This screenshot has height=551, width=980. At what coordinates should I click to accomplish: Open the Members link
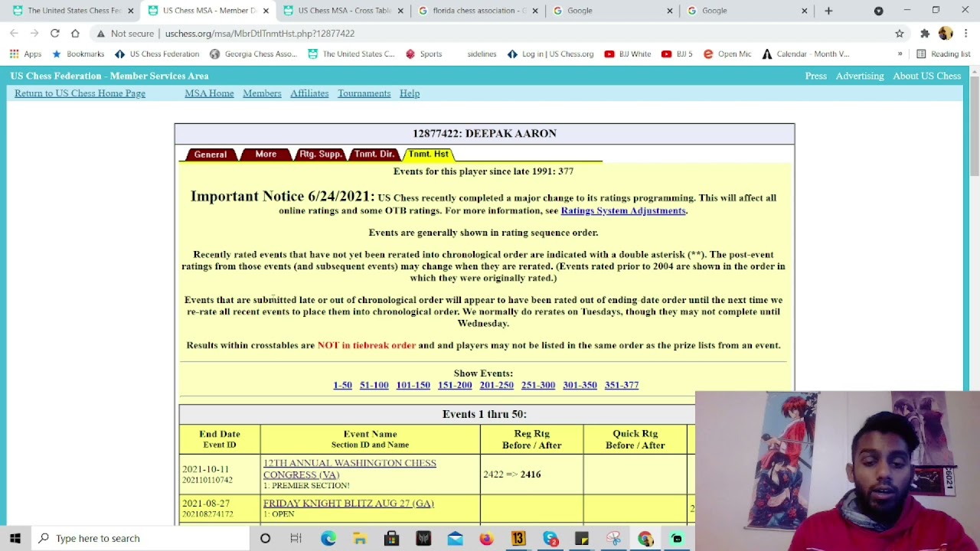[262, 93]
